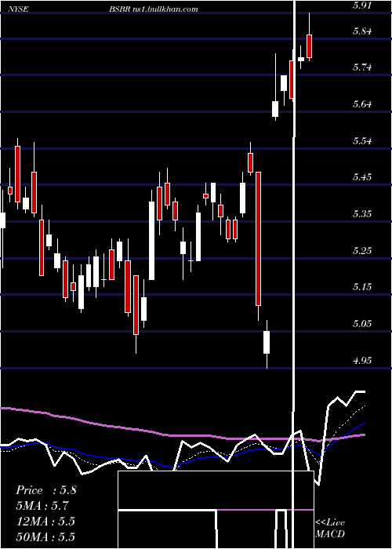392x549 pixels.
Task: Click the red candle topping at 5.54 on left
Action: (17, 173)
